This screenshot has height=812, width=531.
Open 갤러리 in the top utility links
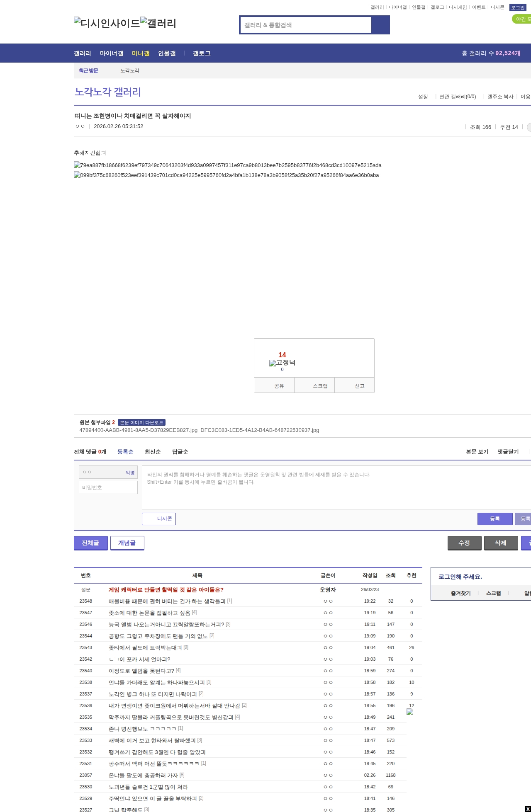coord(377,7)
